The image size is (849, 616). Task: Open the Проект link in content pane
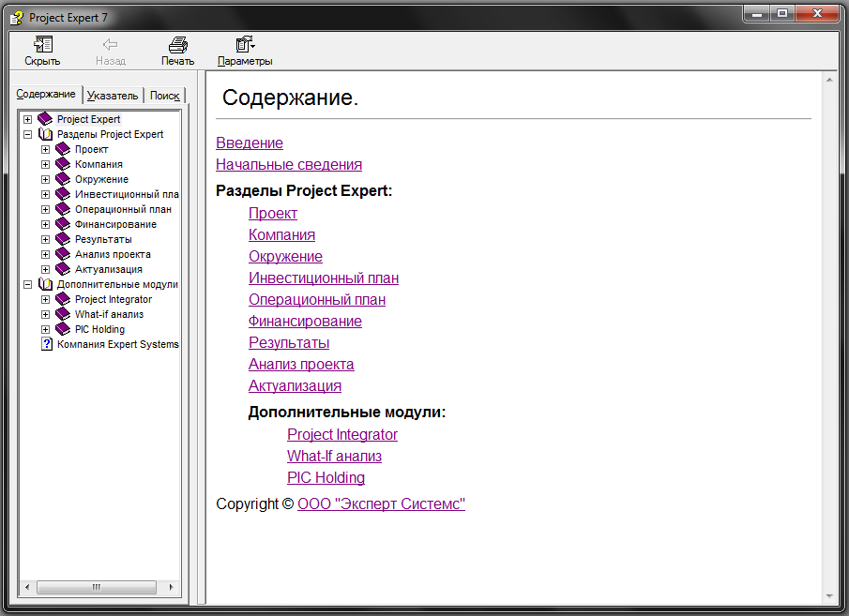[273, 213]
